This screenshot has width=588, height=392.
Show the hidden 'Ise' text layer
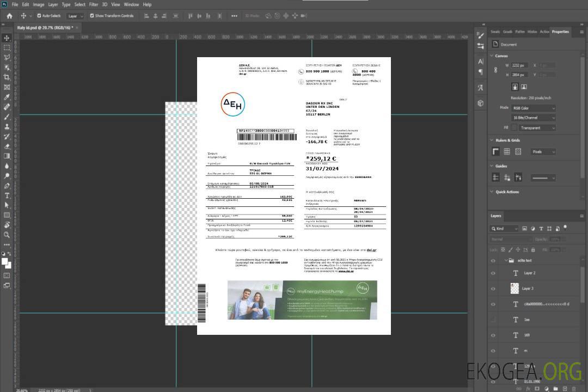click(493, 320)
